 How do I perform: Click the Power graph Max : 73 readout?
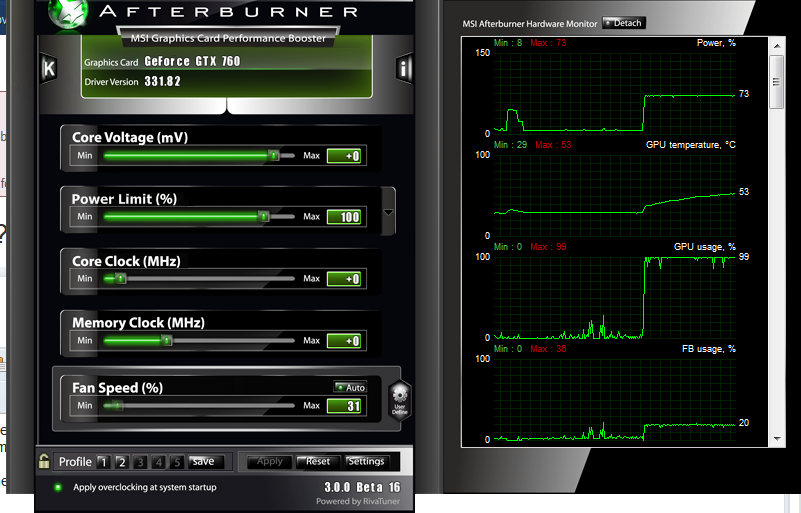point(548,43)
